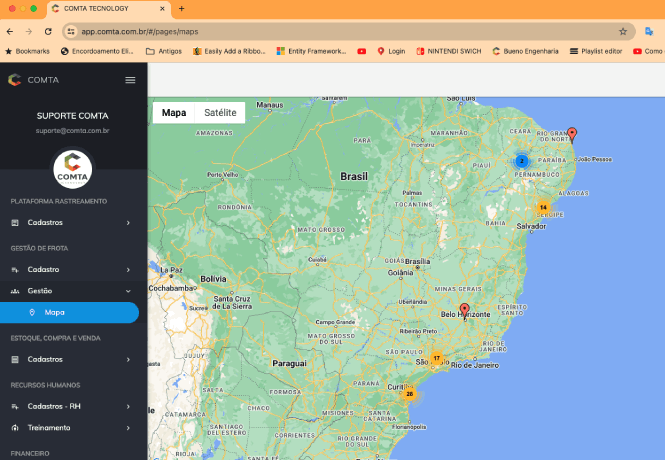Open the Playlist editor bookmark
This screenshot has height=460, width=665.
click(596, 51)
